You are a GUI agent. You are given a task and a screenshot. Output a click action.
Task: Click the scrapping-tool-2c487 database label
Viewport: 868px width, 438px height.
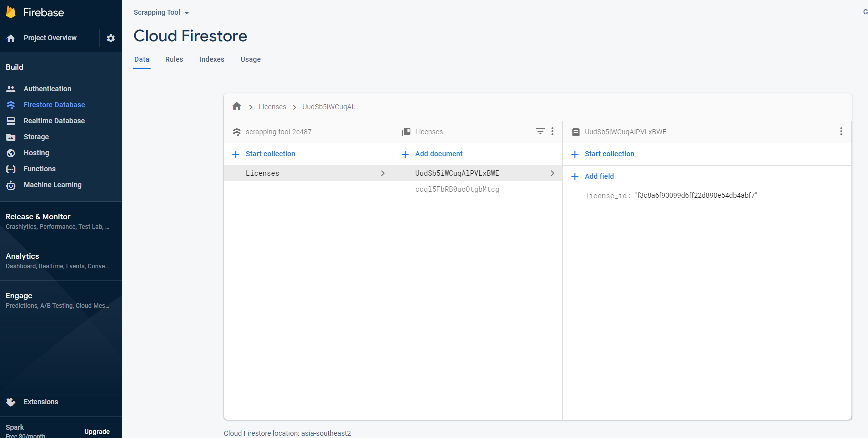pos(278,132)
